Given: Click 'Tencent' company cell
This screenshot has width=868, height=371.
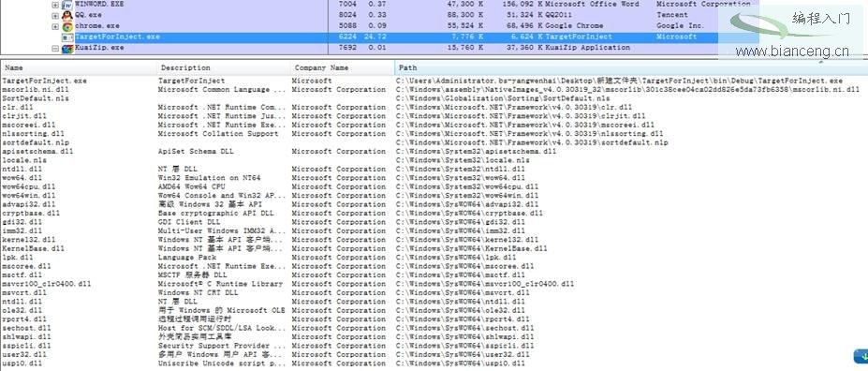Looking at the screenshot, I should point(672,15).
